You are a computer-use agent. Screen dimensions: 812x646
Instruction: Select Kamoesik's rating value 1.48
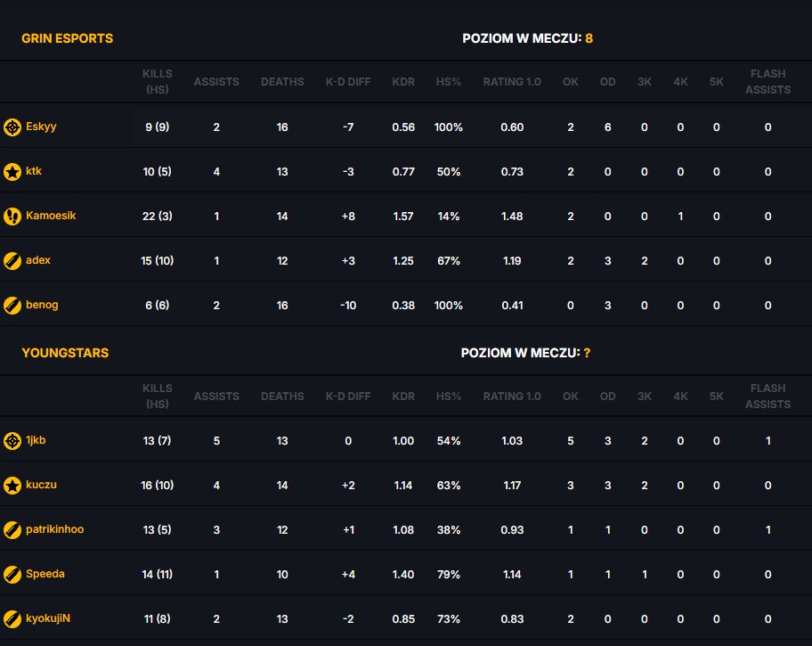point(512,217)
